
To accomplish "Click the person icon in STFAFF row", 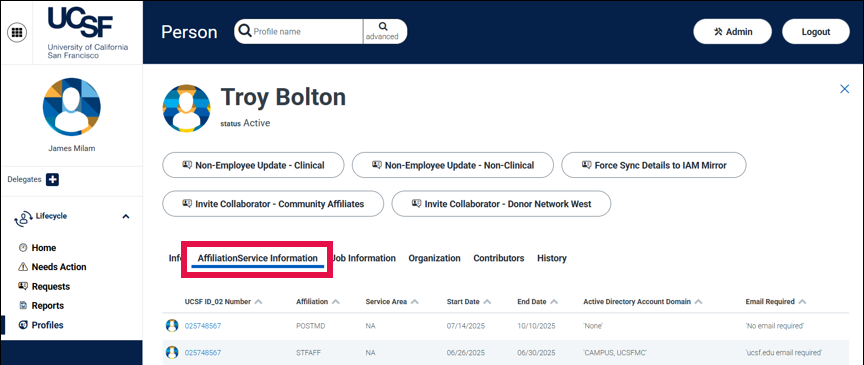I will pyautogui.click(x=172, y=352).
